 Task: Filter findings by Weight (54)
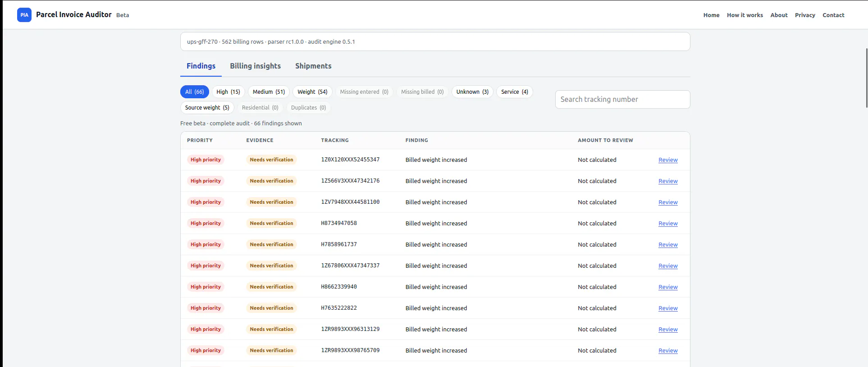click(312, 92)
